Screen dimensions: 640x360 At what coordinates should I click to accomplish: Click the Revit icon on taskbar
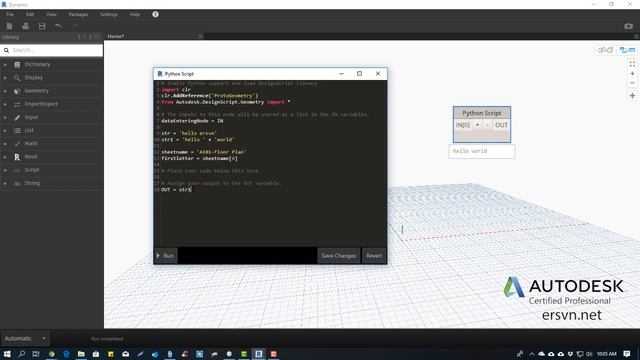click(258, 354)
